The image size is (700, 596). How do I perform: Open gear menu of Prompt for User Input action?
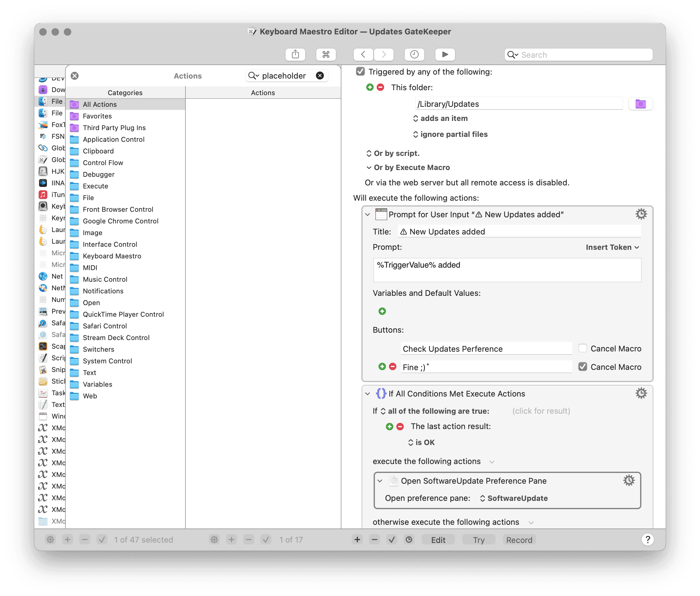click(x=641, y=214)
